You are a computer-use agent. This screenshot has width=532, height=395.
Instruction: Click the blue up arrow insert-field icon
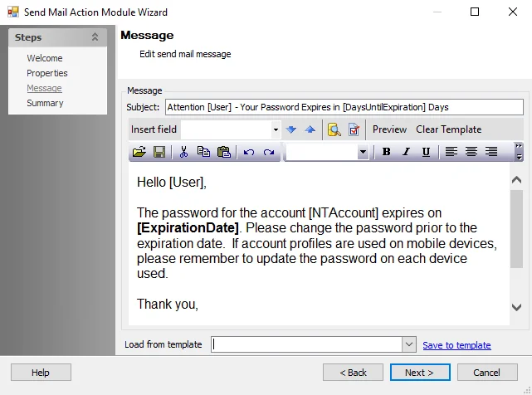310,129
